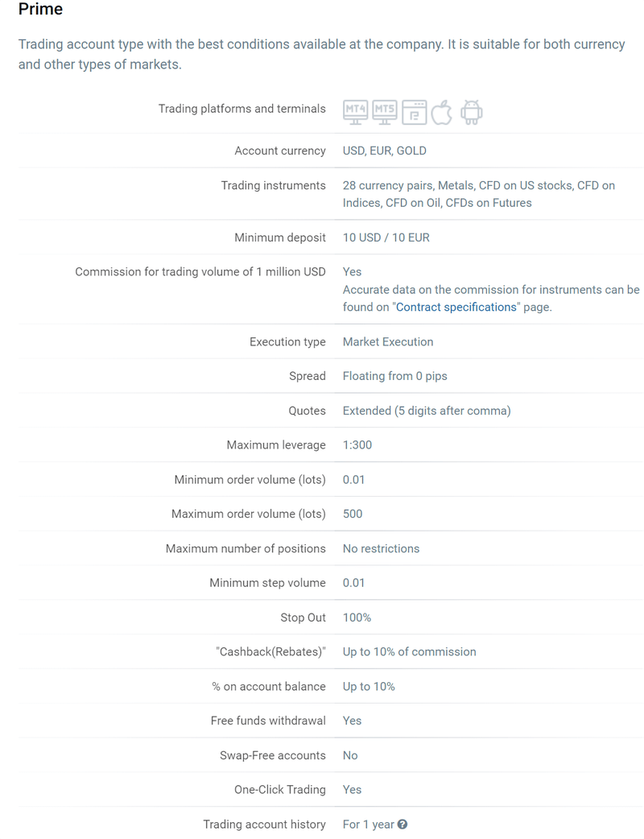Click the Android platform icon
The height and width of the screenshot is (839, 644).
(x=472, y=112)
